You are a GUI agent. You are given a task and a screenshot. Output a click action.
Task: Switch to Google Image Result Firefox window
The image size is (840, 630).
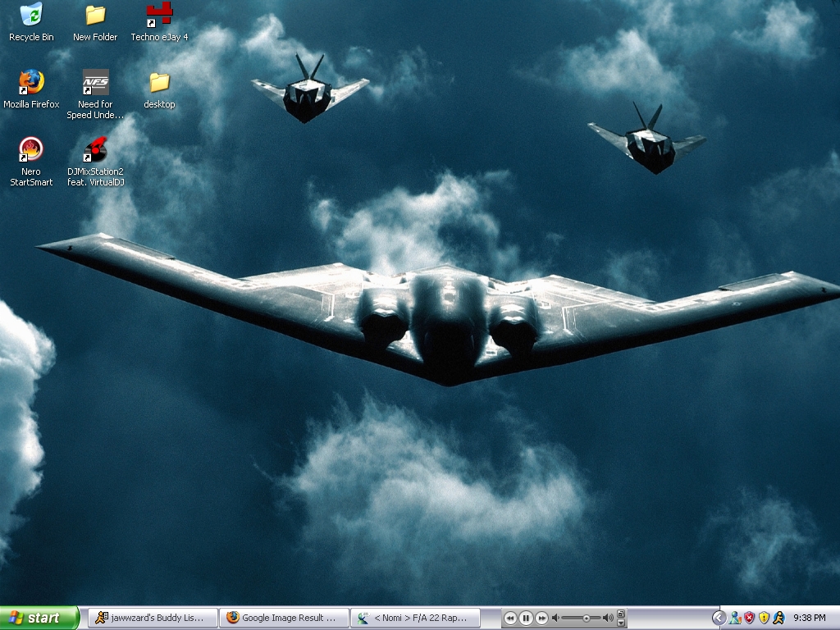(x=284, y=618)
